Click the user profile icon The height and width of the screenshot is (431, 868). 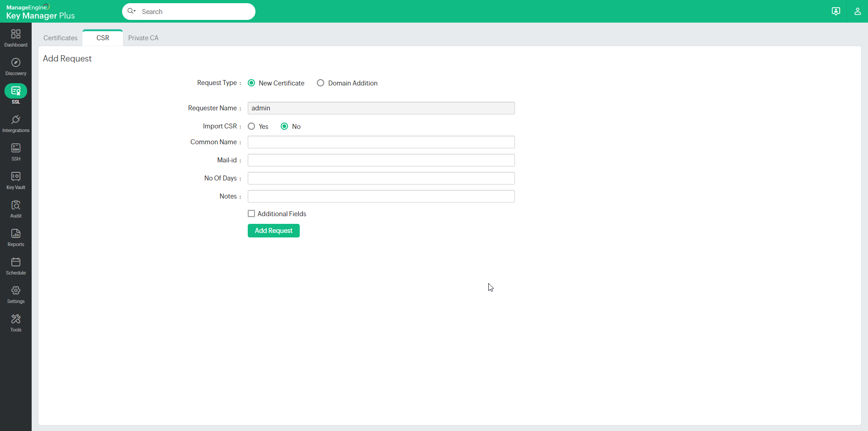coord(857,11)
